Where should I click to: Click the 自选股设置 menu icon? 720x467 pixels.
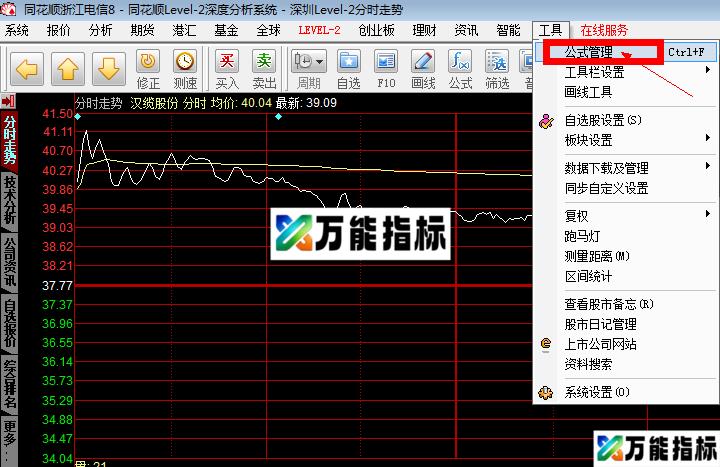pyautogui.click(x=546, y=121)
